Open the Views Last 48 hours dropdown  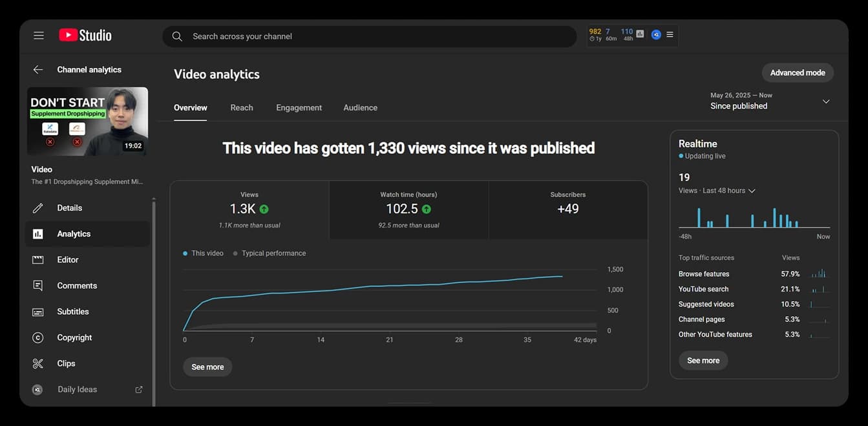click(716, 190)
